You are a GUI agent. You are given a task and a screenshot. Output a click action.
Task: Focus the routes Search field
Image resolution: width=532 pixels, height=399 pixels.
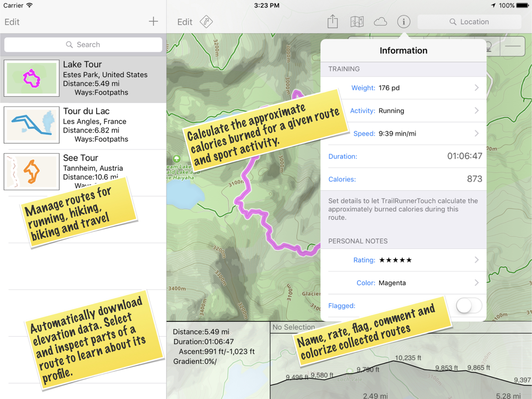coord(83,45)
